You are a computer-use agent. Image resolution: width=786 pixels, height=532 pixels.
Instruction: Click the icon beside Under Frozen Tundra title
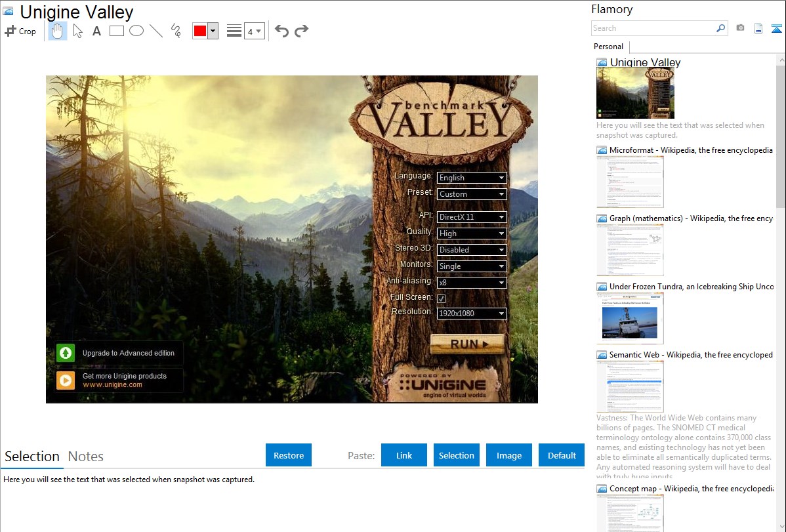coord(602,287)
